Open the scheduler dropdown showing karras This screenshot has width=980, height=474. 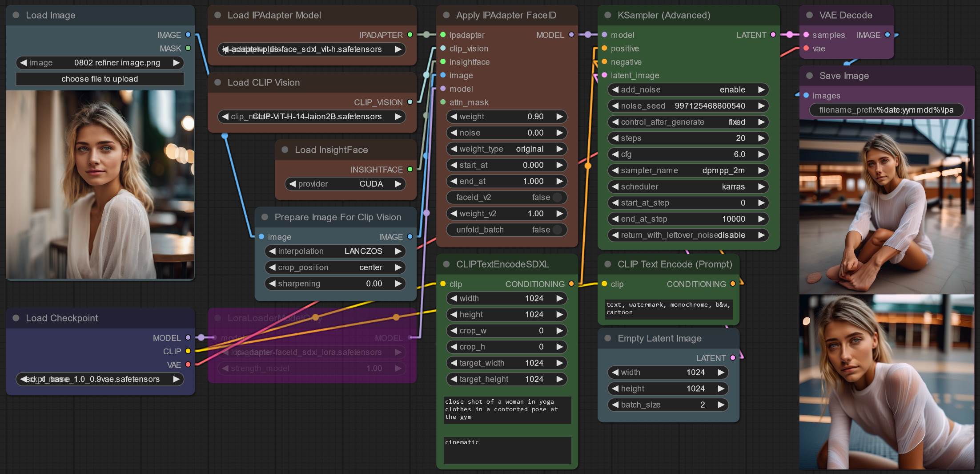click(x=688, y=186)
